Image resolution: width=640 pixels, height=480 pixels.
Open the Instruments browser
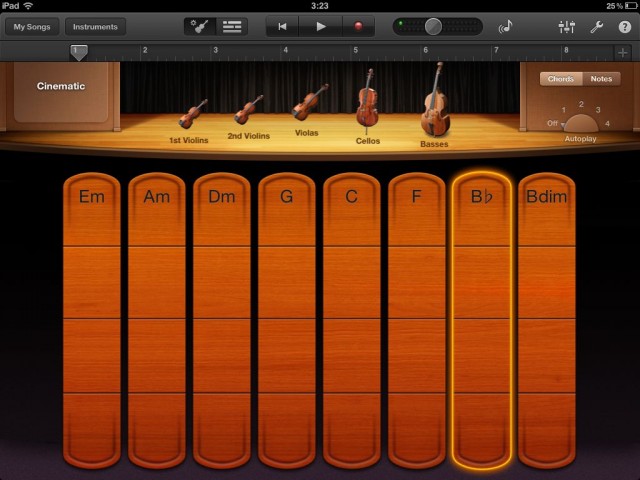(x=95, y=27)
